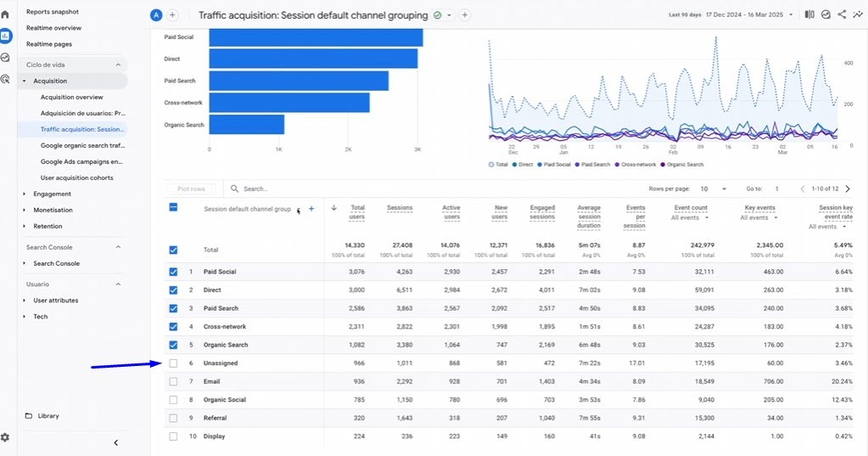Open User acquisition cohorts report
The image size is (868, 456).
[x=76, y=177]
